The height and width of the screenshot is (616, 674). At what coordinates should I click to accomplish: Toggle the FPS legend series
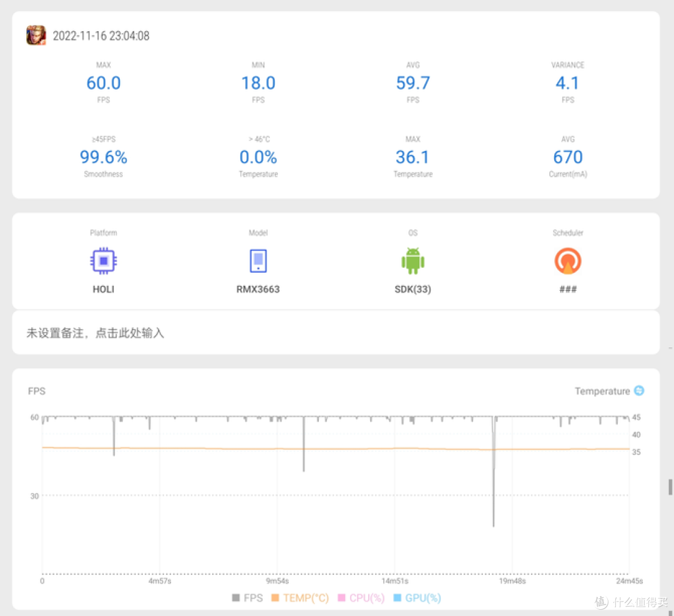247,598
